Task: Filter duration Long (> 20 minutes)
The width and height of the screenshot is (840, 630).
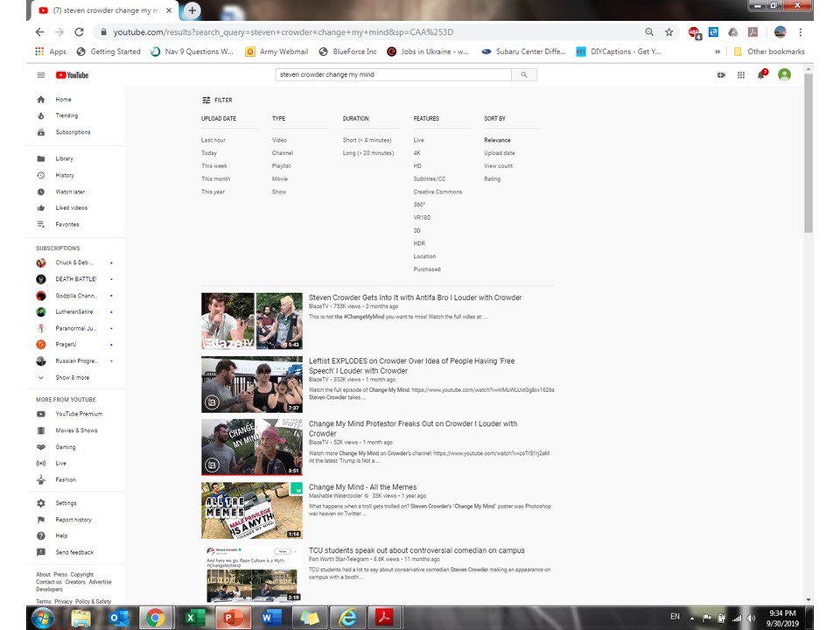Action: coord(368,153)
